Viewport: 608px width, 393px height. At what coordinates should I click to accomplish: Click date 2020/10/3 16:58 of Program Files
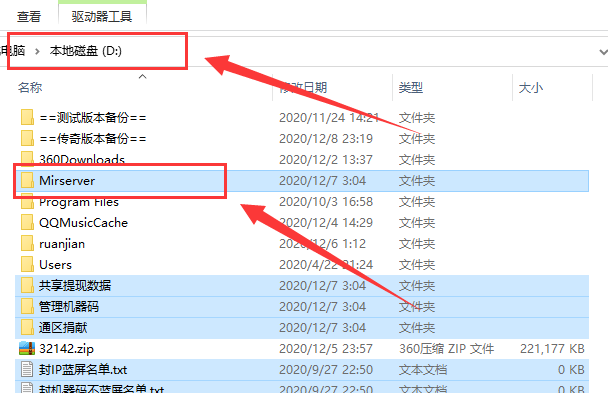click(x=326, y=202)
